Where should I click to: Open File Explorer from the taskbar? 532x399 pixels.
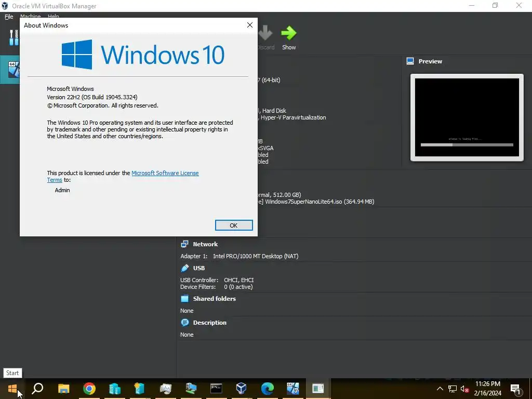(x=63, y=389)
